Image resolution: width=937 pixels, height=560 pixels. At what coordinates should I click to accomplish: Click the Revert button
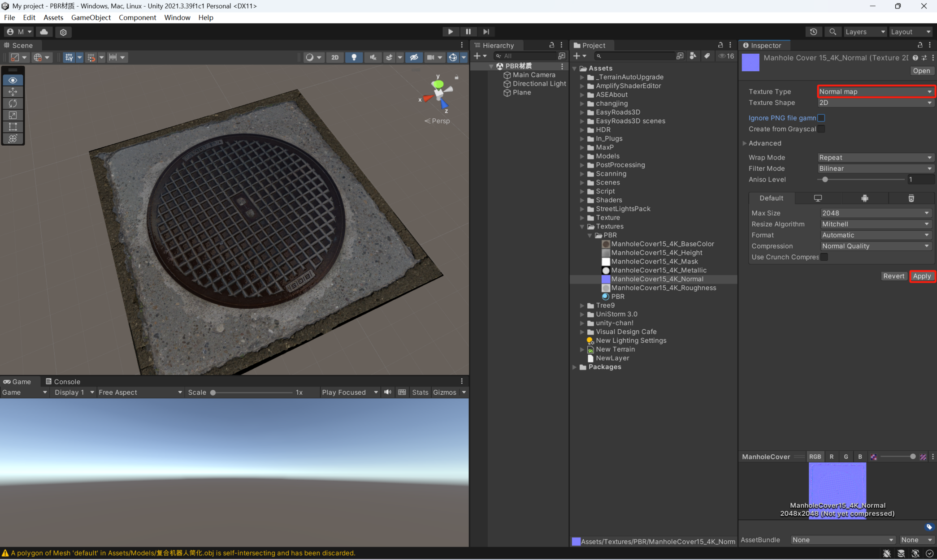click(x=894, y=276)
